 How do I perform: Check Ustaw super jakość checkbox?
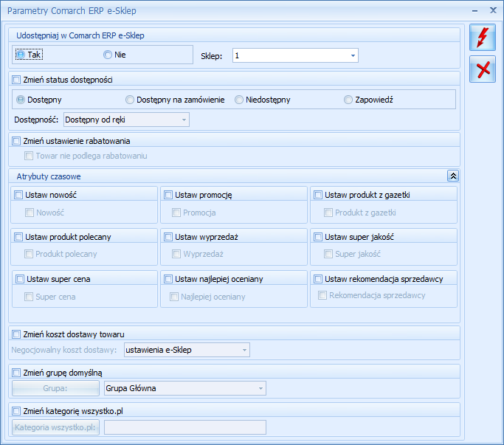coord(318,237)
